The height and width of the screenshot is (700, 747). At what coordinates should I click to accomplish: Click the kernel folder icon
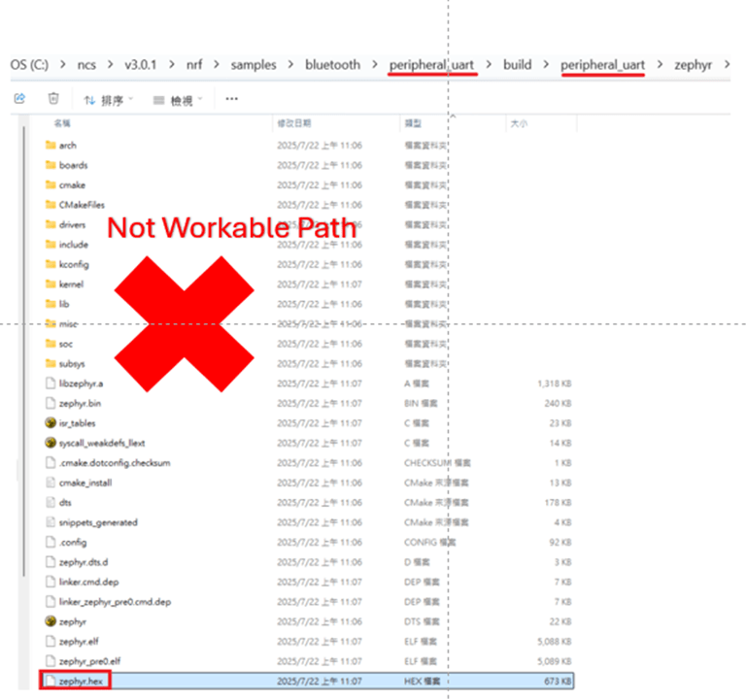[x=51, y=284]
